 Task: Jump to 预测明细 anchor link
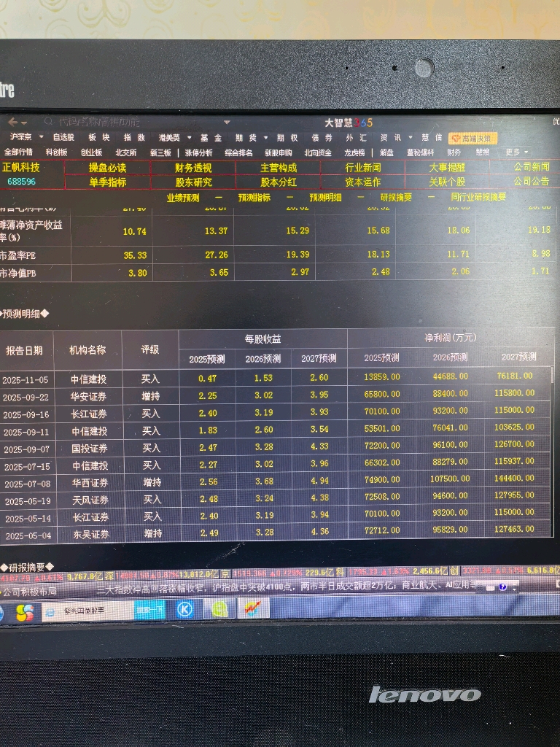coord(326,197)
